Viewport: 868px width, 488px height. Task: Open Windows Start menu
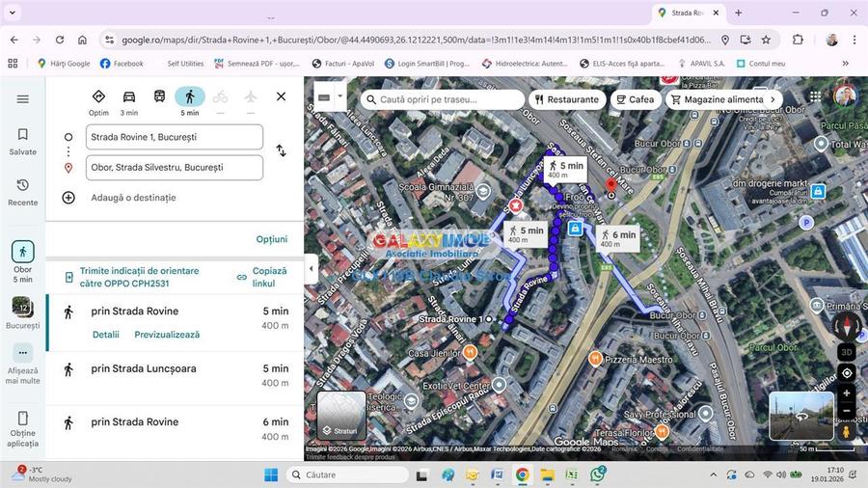click(x=271, y=474)
